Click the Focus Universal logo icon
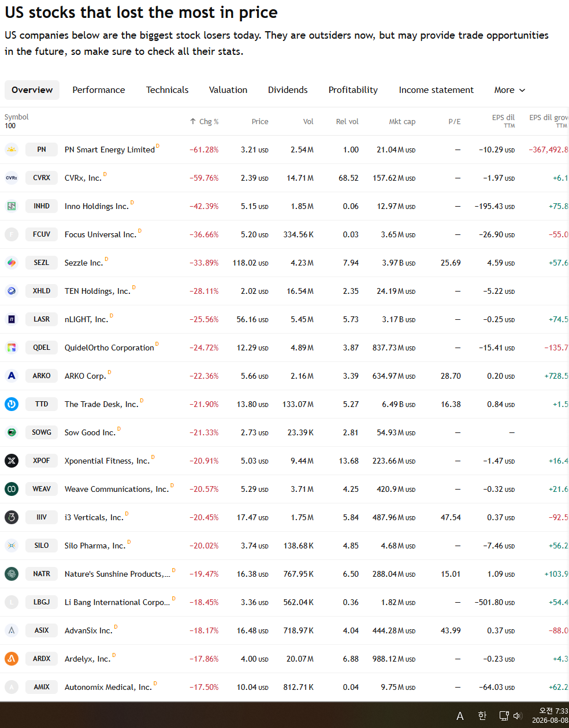 click(12, 234)
